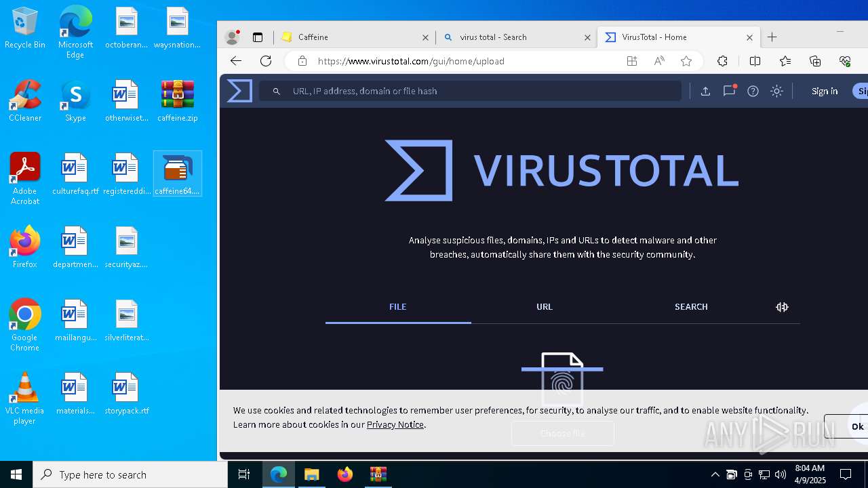Click the upload file icon in VirusTotal header
Viewport: 868px width, 488px height.
[705, 91]
